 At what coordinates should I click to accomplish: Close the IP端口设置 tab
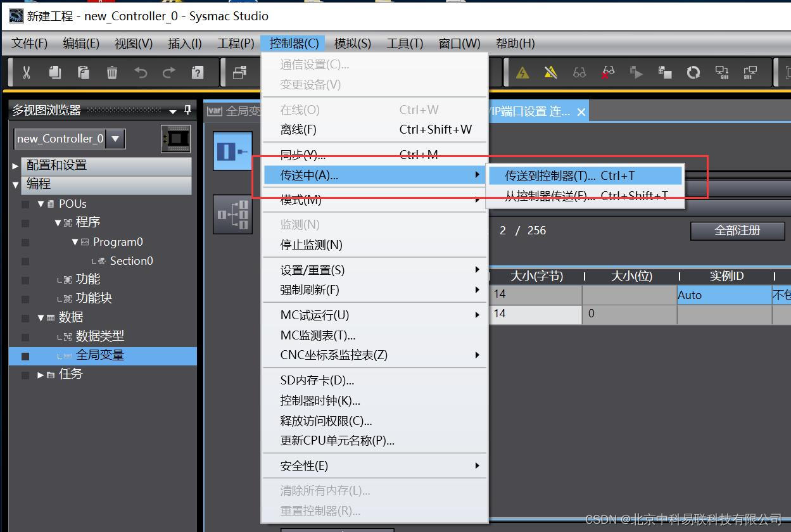581,112
